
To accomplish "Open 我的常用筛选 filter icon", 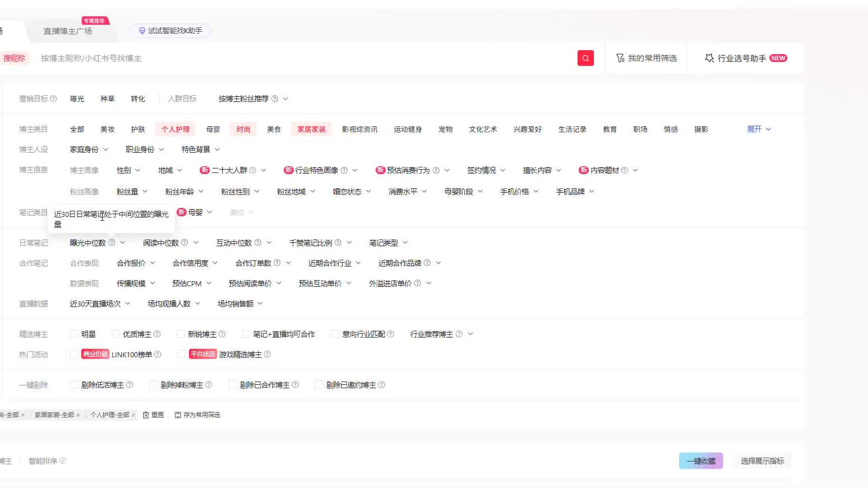I will 620,58.
